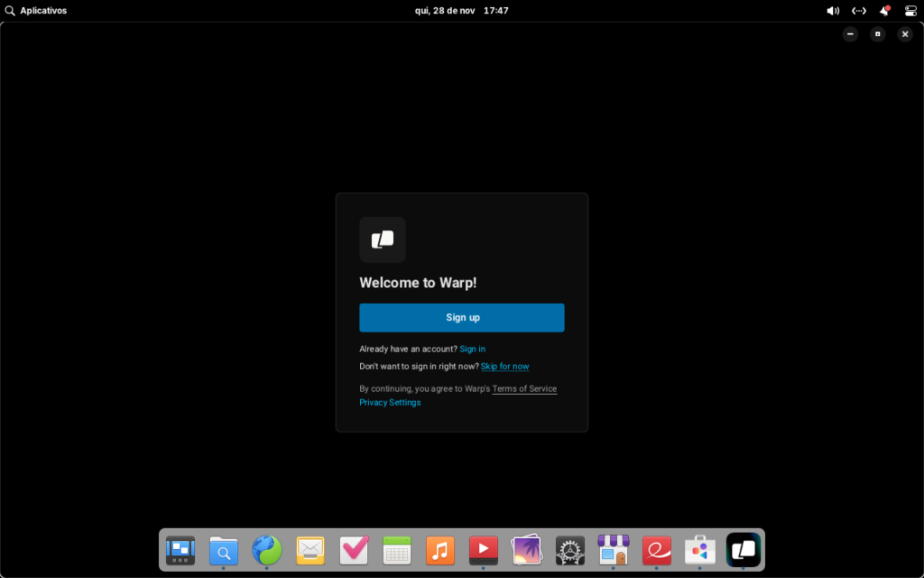Close the Warp window
Screen dimensions: 924x578
[905, 34]
